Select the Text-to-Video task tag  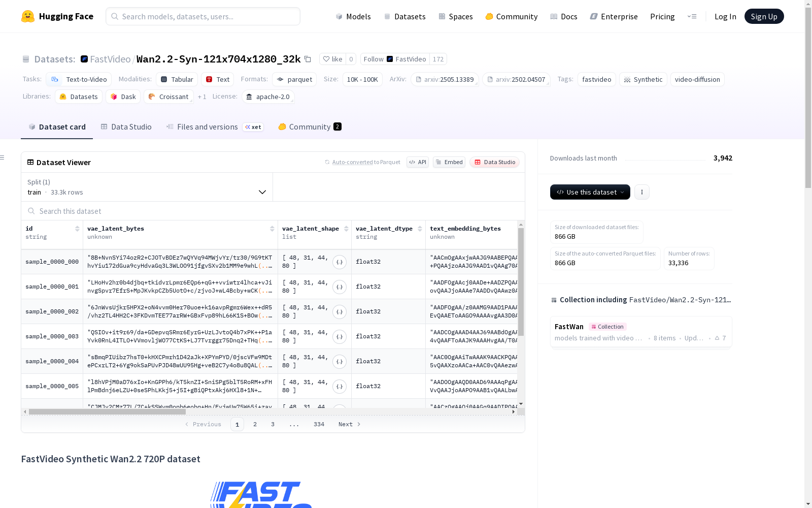(x=79, y=79)
